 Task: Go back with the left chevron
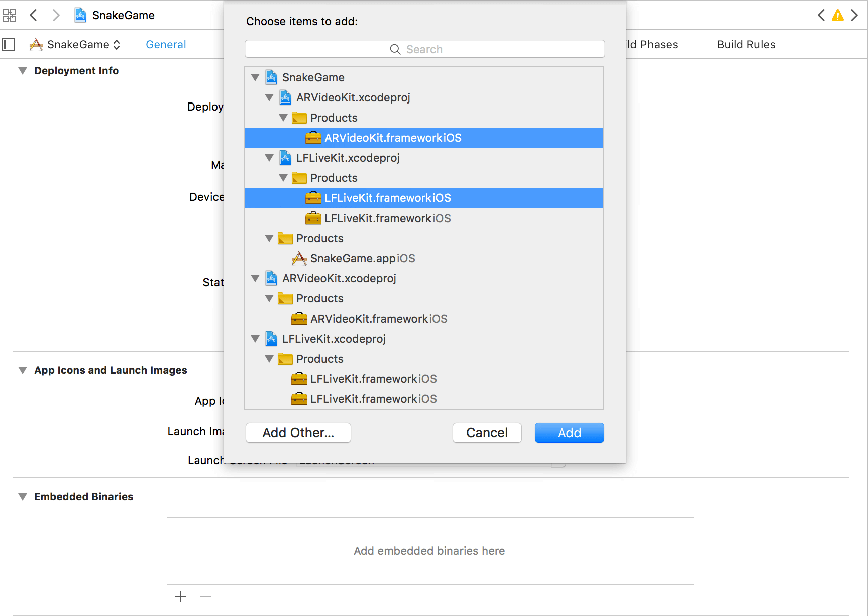34,15
